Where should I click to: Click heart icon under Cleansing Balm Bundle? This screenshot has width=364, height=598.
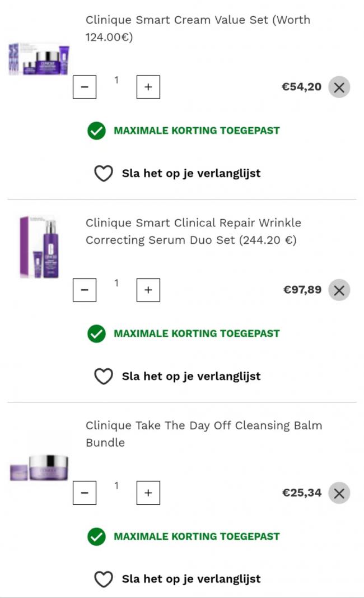pyautogui.click(x=104, y=580)
